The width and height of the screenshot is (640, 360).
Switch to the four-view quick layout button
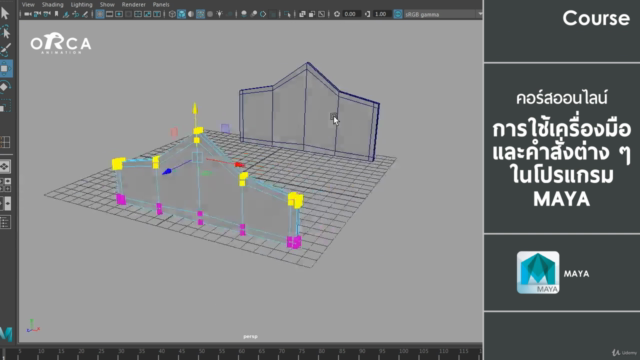(5, 142)
